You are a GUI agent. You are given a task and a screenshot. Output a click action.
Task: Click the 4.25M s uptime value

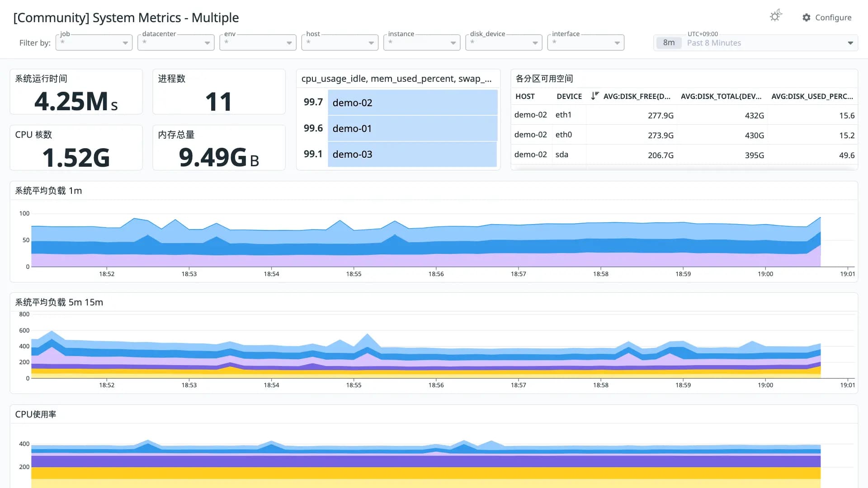[x=76, y=101]
